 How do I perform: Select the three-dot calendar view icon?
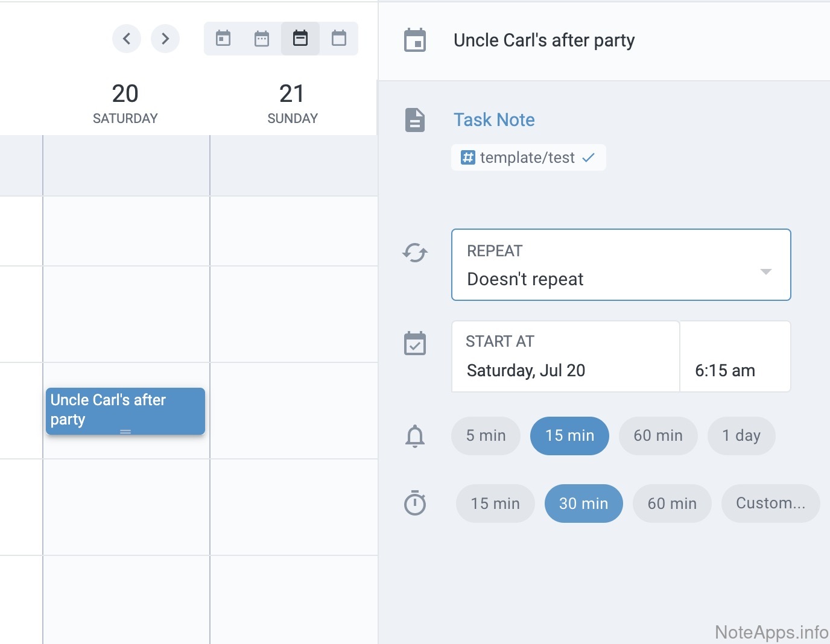tap(262, 39)
